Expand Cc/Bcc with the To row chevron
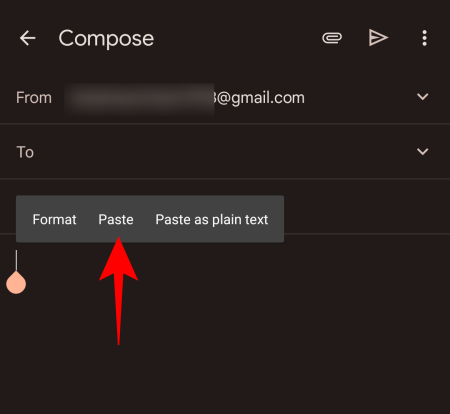 [423, 152]
